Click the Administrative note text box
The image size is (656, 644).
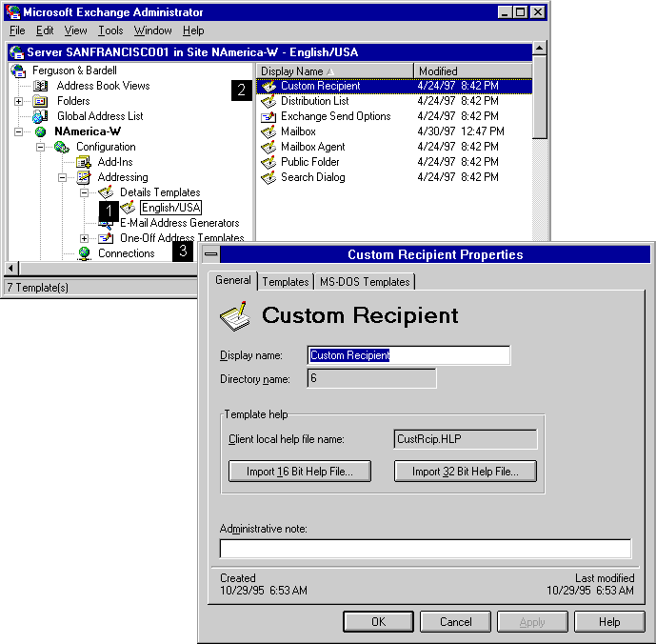[x=425, y=549]
